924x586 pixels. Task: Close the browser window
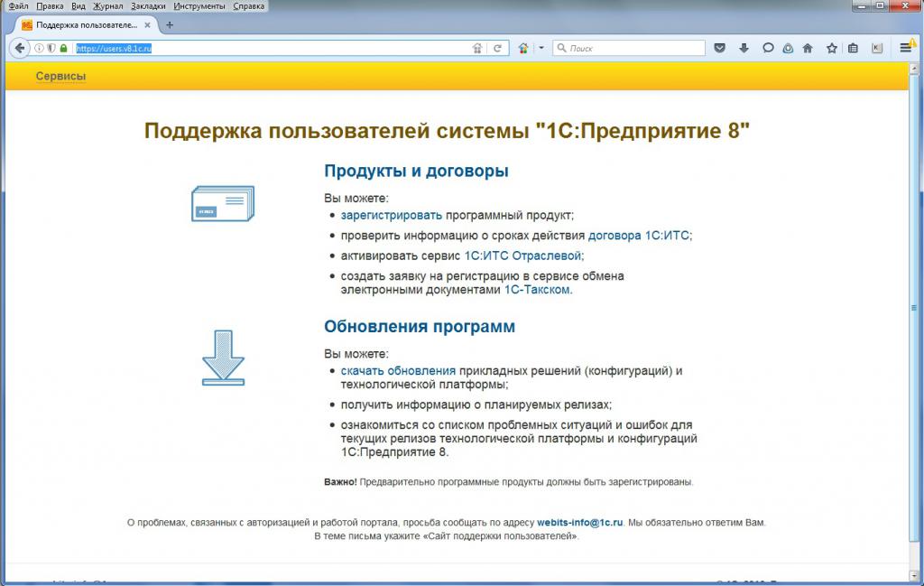coord(904,6)
